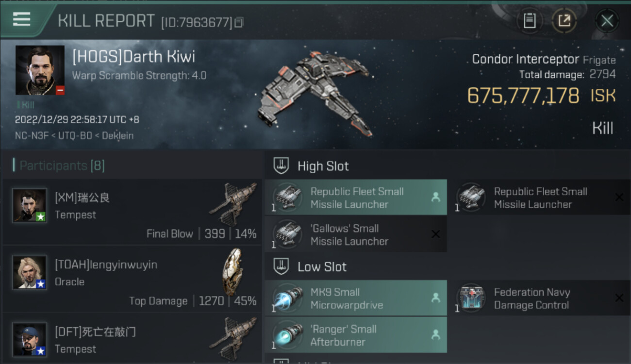This screenshot has height=364, width=631.
Task: Select the Condor Interceptor ship image
Action: pyautogui.click(x=315, y=92)
